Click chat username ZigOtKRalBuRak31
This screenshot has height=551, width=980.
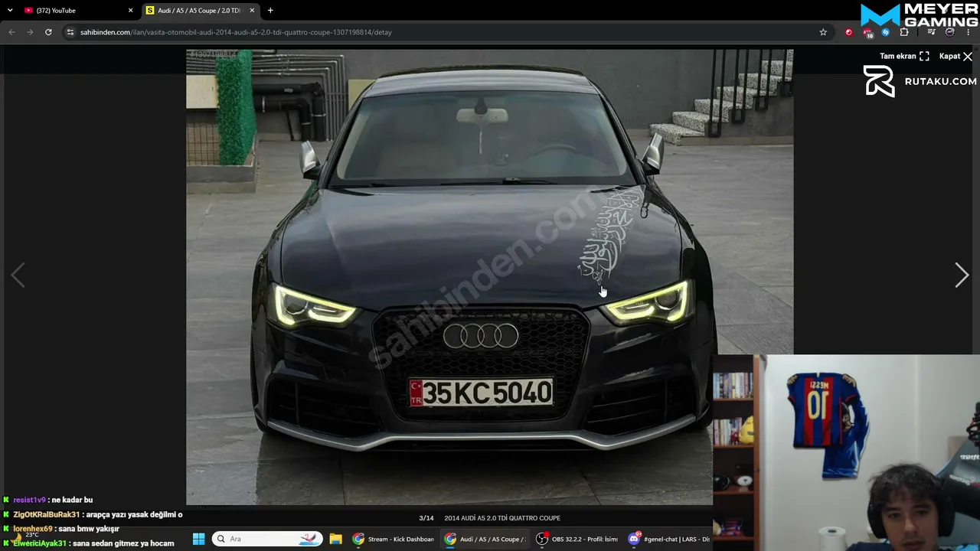(47, 514)
